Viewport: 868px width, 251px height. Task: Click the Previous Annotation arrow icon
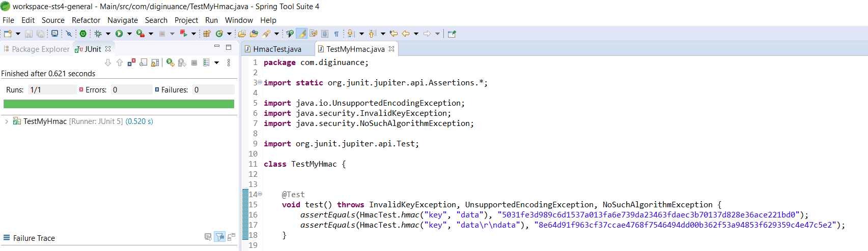pyautogui.click(x=372, y=34)
